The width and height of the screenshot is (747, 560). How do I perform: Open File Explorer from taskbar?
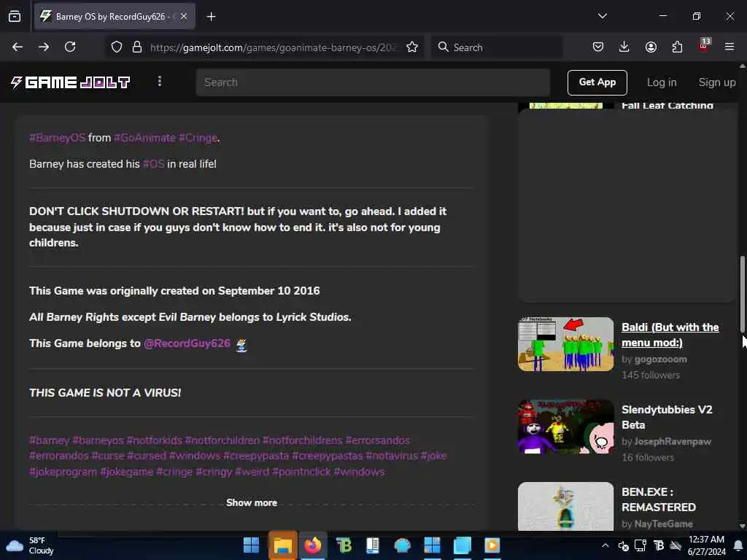coord(282,545)
